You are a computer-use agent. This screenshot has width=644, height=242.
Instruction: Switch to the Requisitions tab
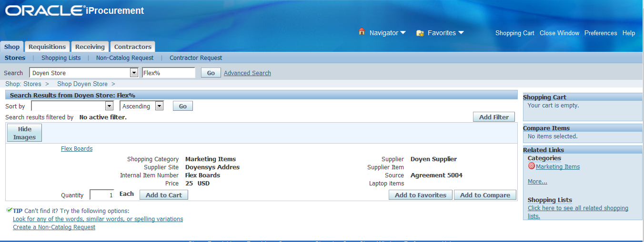pyautogui.click(x=47, y=47)
